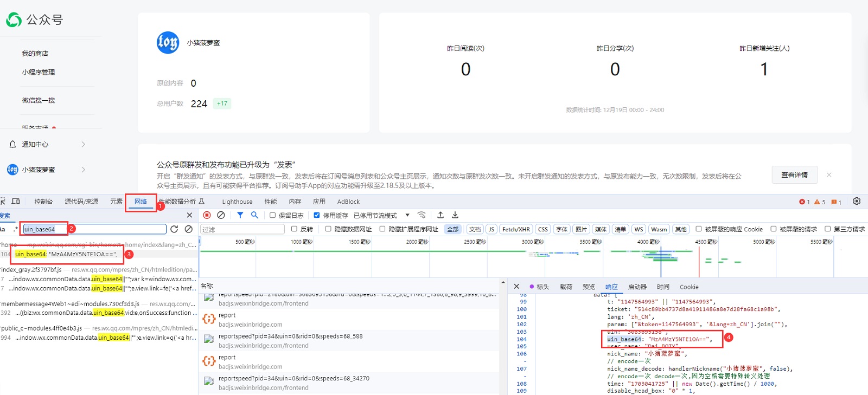This screenshot has width=868, height=395.
Task: Filter requests by CSS type
Action: click(x=543, y=229)
